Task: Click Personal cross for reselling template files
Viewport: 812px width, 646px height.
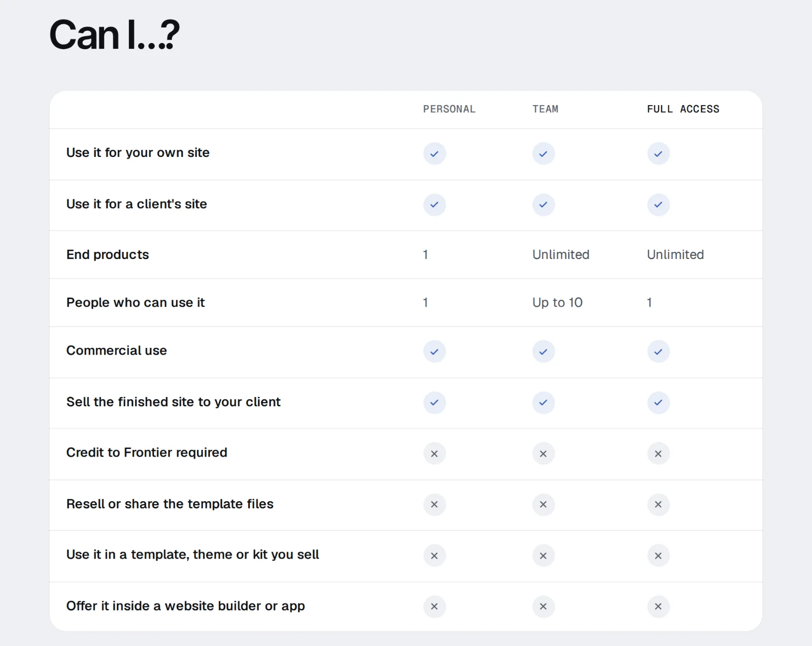Action: [x=434, y=504]
